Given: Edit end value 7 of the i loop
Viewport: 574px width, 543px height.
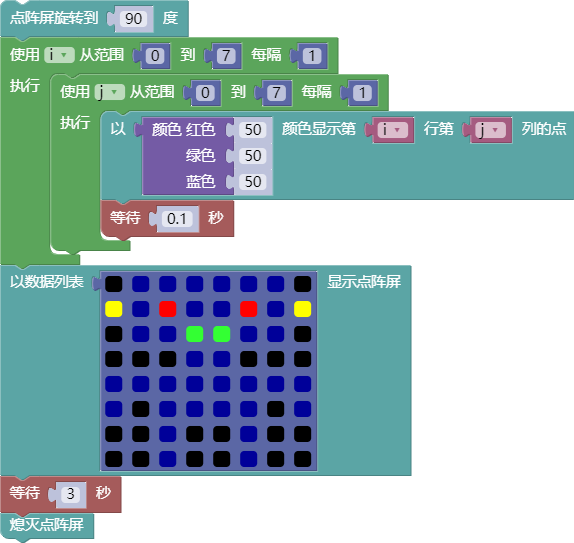Looking at the screenshot, I should 226,56.
